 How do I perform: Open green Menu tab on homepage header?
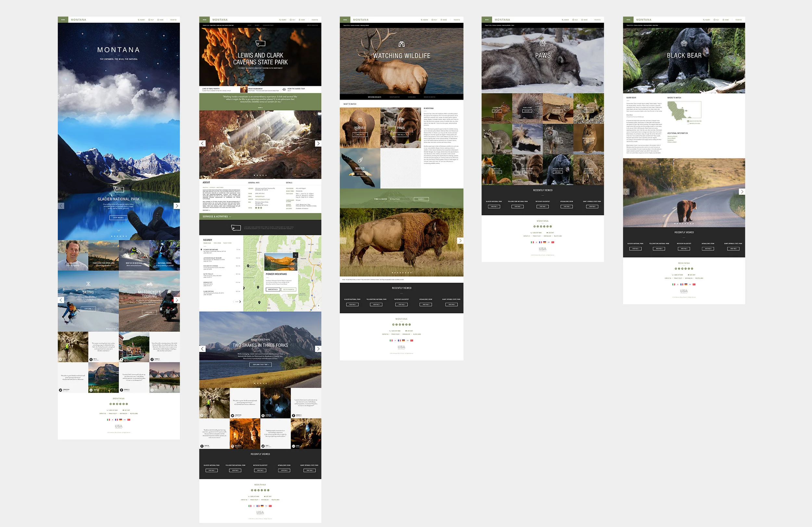(63, 20)
